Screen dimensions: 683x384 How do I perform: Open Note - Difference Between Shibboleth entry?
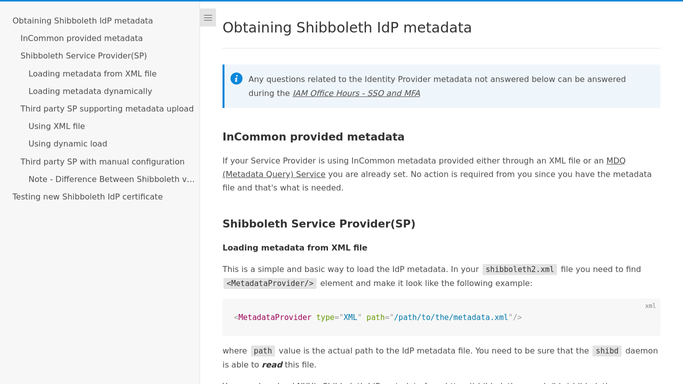(112, 179)
